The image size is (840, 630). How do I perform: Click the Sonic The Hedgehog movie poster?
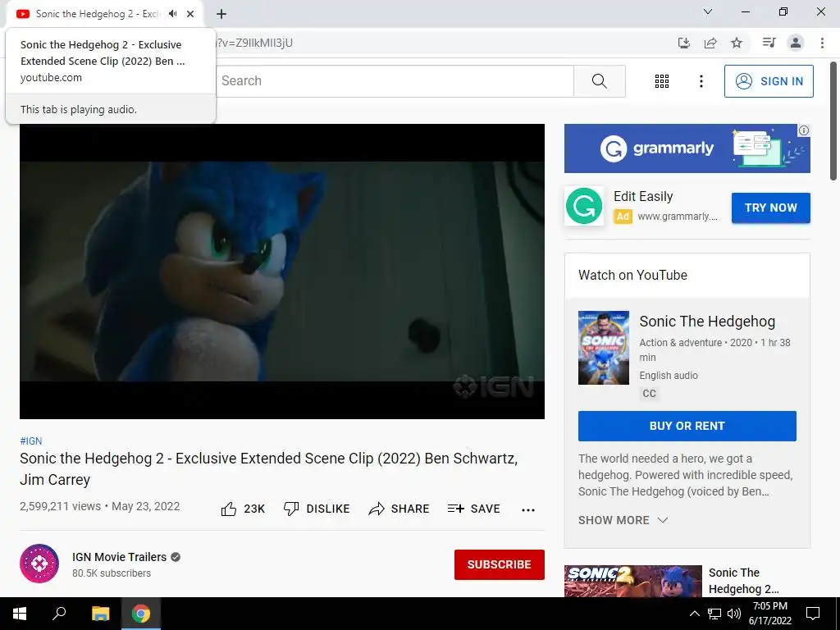(x=603, y=348)
